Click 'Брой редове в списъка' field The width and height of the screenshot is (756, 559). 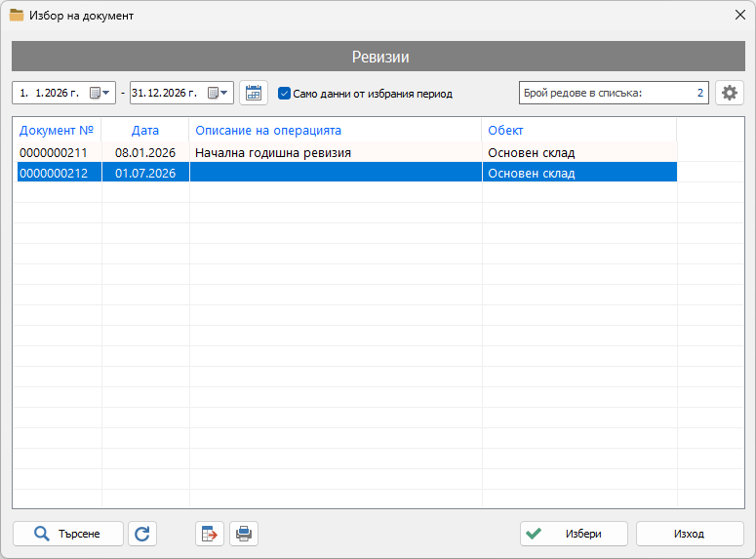[614, 93]
